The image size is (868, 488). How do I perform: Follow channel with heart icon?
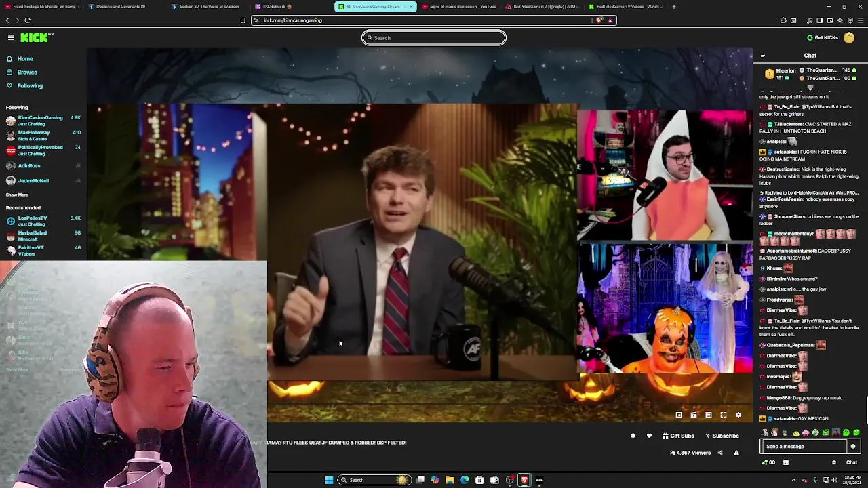[x=649, y=436]
